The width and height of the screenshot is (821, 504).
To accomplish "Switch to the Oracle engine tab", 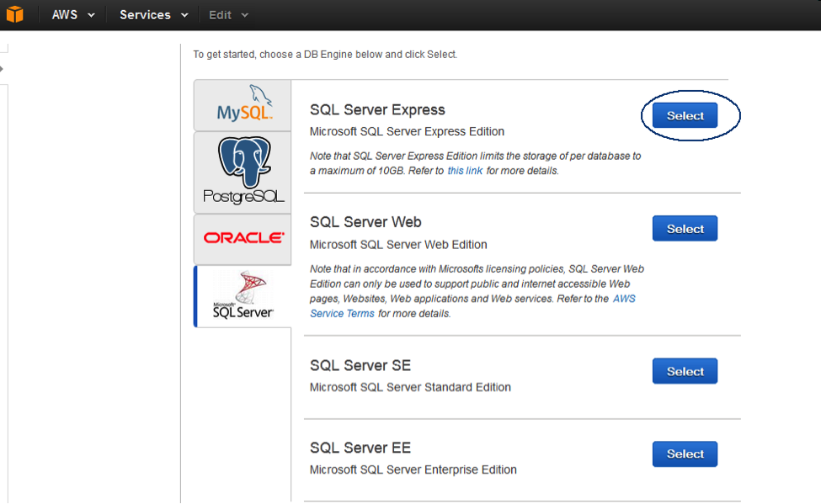I will click(243, 239).
